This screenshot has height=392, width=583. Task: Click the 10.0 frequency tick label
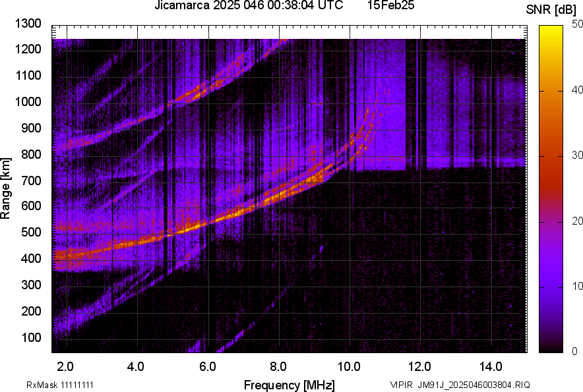coord(349,365)
